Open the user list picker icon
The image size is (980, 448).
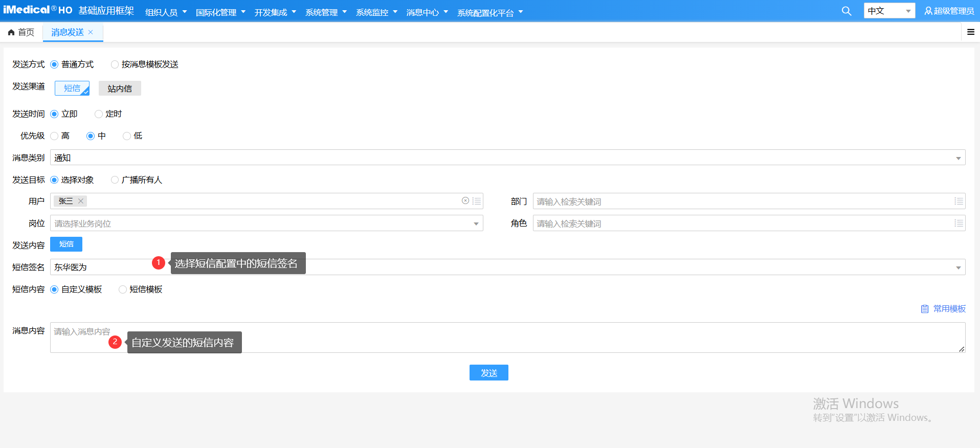[x=476, y=201]
